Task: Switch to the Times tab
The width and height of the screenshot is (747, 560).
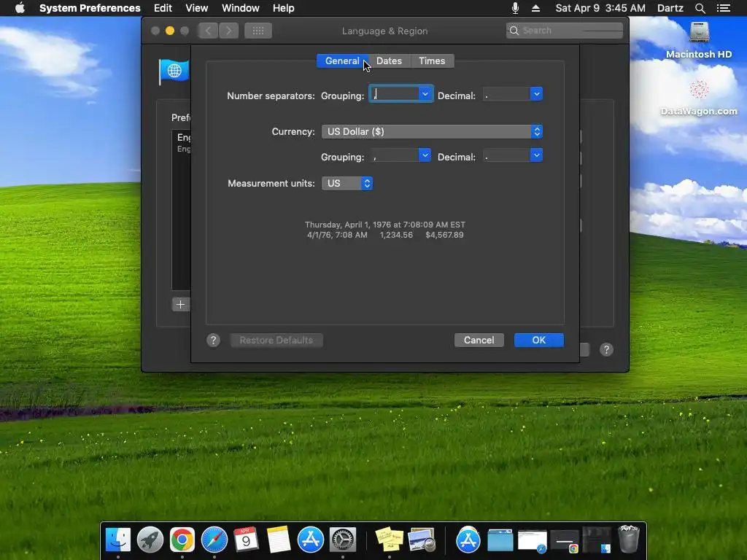Action: click(x=432, y=61)
